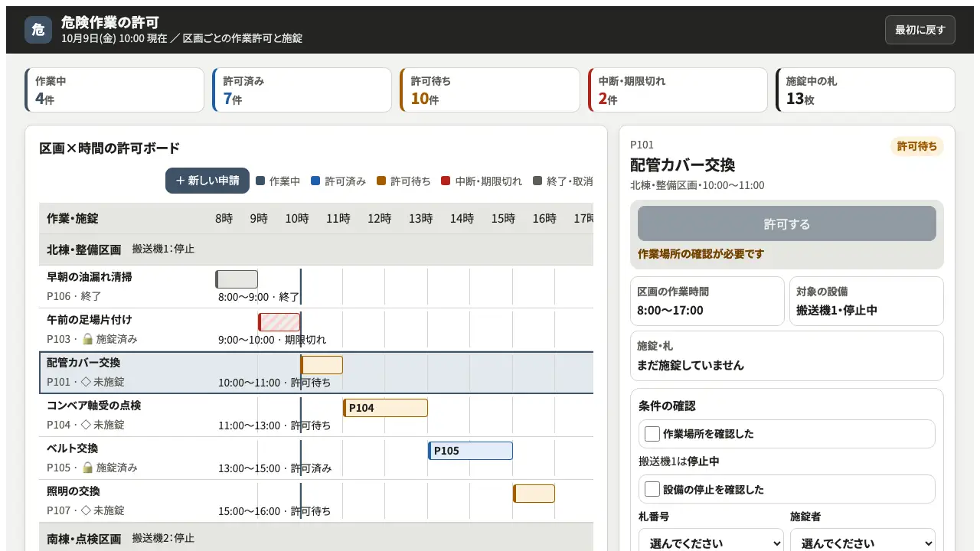Screen dimensions: 980x551
Task: Click the 施錠中の札 13枚 summary card
Action: pyautogui.click(x=865, y=90)
